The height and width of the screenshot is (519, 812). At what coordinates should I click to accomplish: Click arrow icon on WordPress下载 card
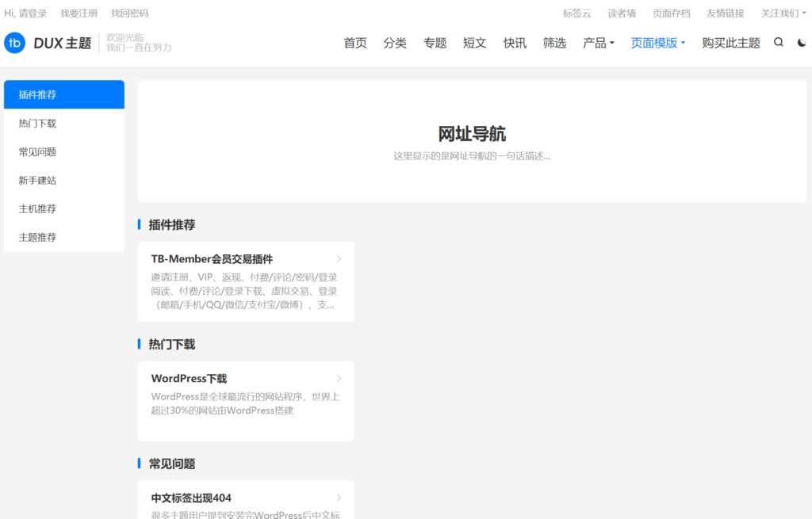coord(339,379)
